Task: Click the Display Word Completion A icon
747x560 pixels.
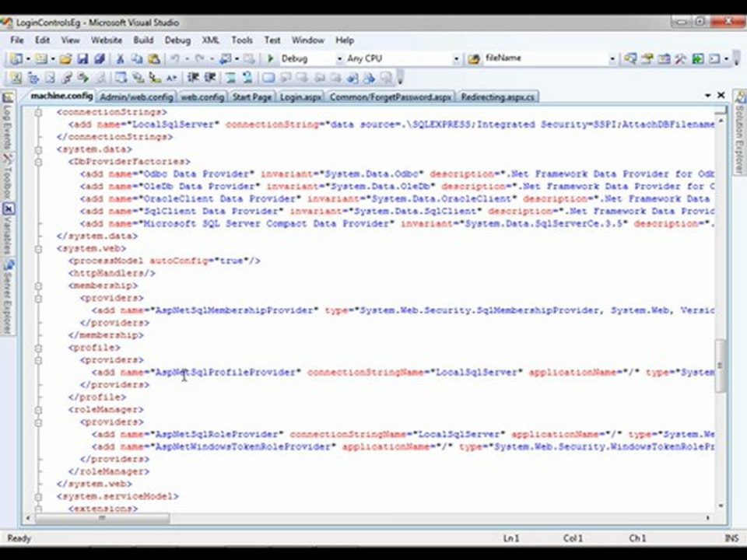Action: (171, 78)
